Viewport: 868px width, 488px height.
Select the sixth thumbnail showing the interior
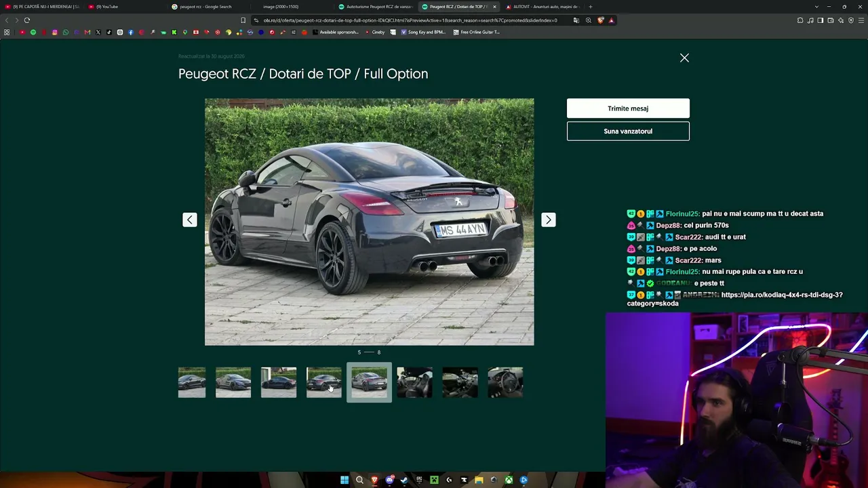coord(415,382)
